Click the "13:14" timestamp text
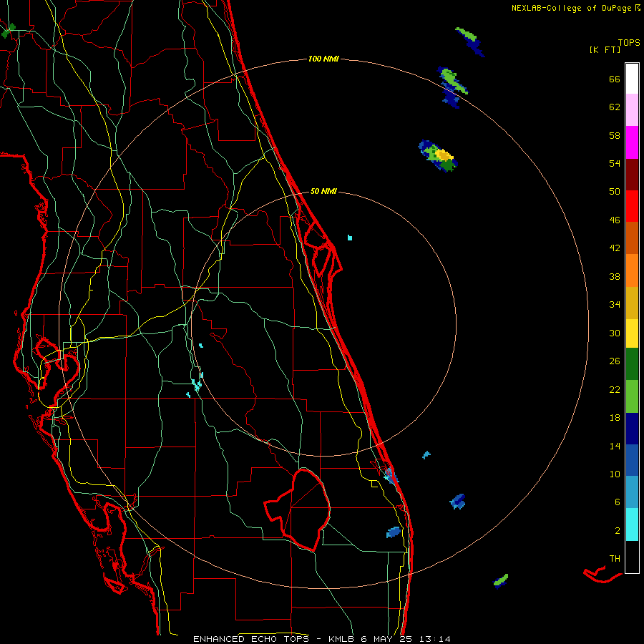Viewport: 644px width, 644px height. (x=435, y=639)
